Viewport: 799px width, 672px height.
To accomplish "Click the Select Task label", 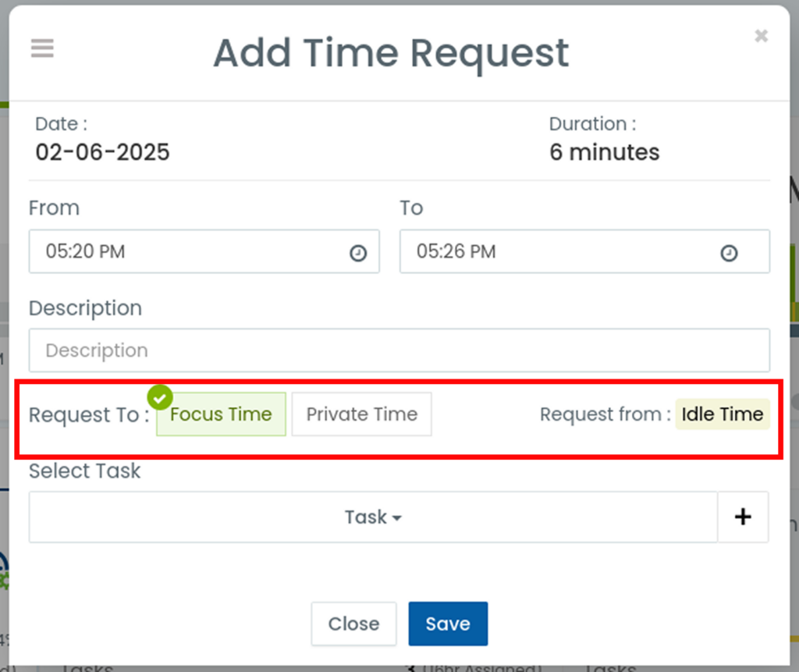I will pyautogui.click(x=84, y=471).
